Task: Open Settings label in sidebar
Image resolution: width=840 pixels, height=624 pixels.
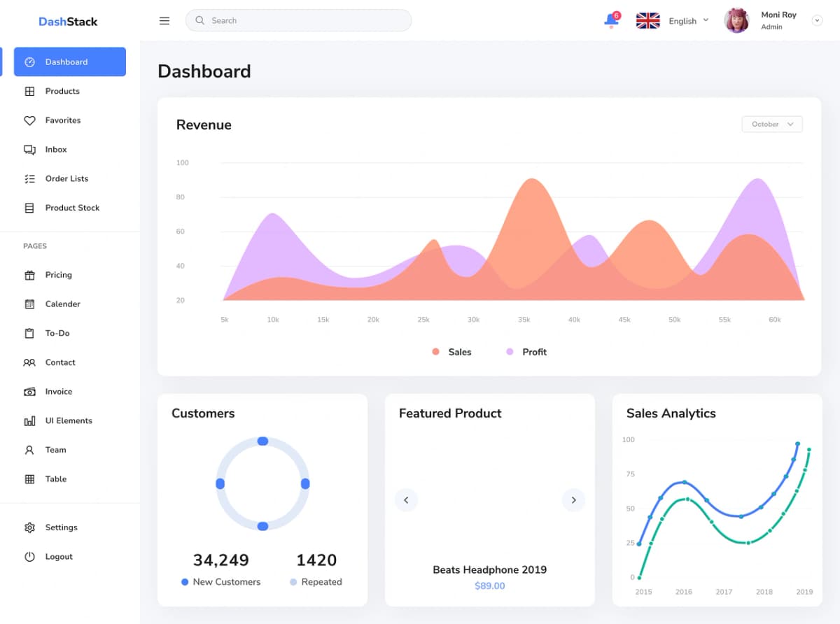Action: [62, 527]
